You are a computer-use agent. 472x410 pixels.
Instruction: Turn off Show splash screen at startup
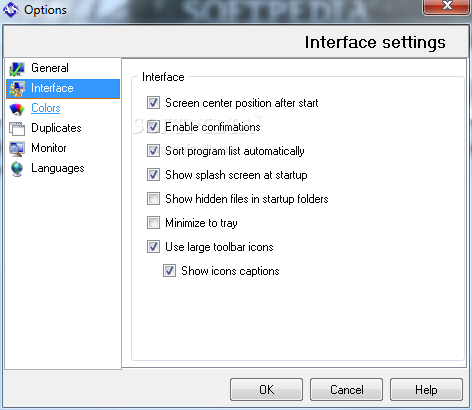[x=153, y=175]
